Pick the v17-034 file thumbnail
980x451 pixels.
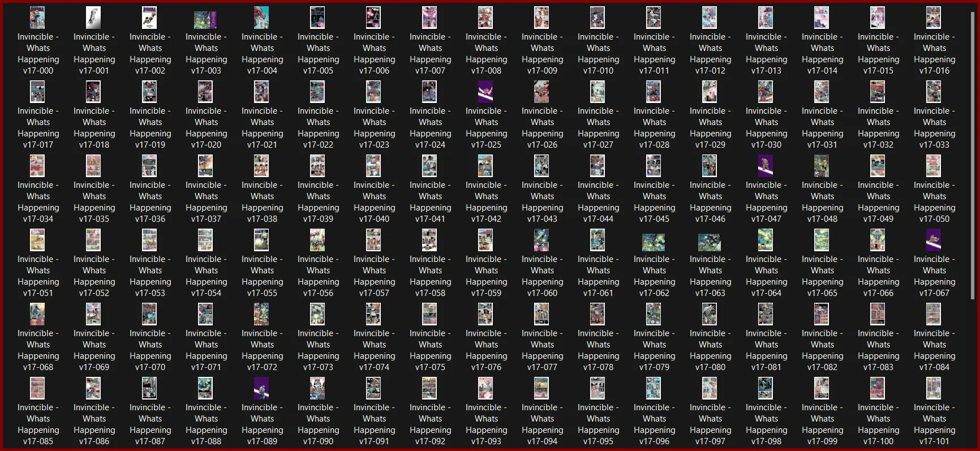tap(37, 166)
